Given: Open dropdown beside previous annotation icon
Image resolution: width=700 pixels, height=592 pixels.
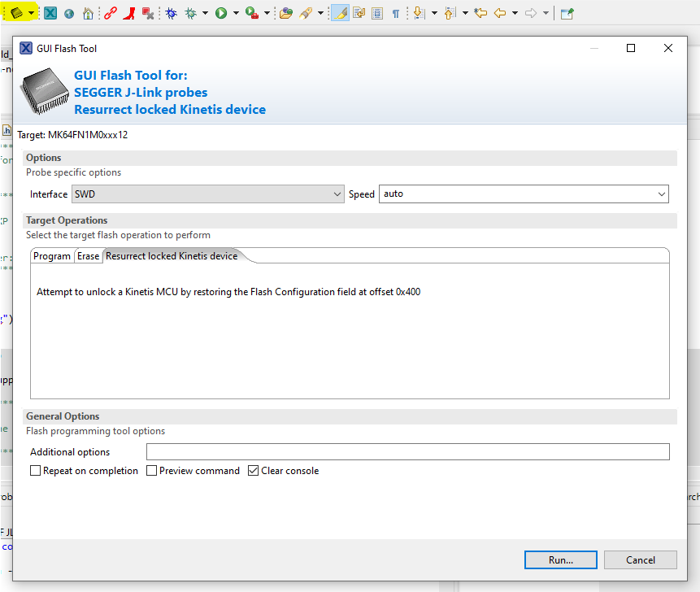Looking at the screenshot, I should [465, 13].
